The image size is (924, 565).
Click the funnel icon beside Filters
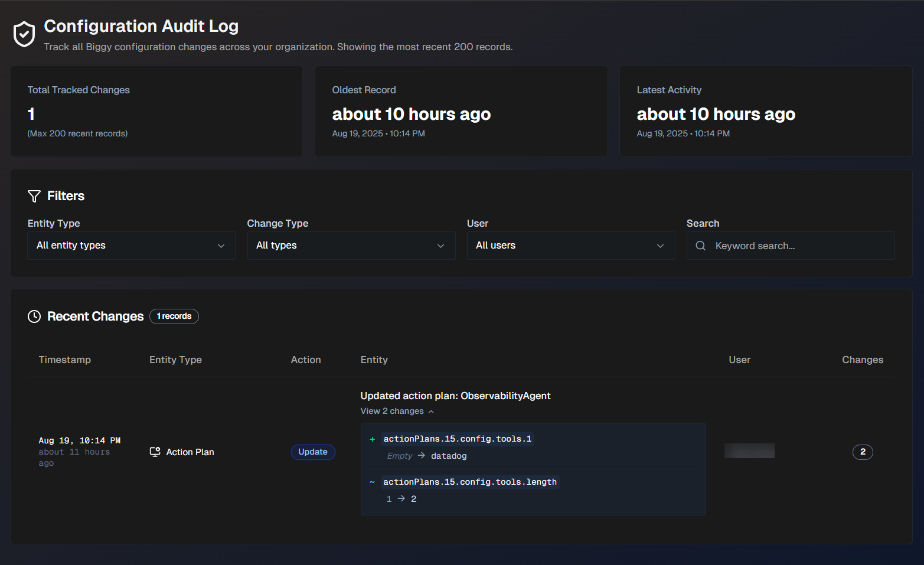34,196
